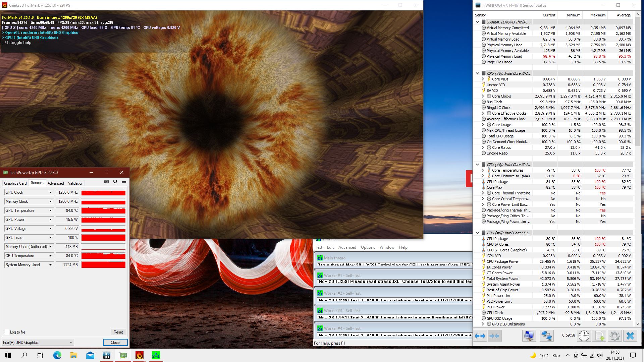The height and width of the screenshot is (362, 644).
Task: Enable Log to file checkbox
Action: [7, 332]
